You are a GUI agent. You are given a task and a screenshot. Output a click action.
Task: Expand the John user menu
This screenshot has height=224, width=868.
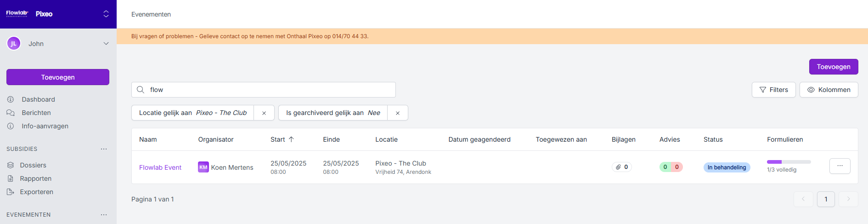tap(106, 44)
